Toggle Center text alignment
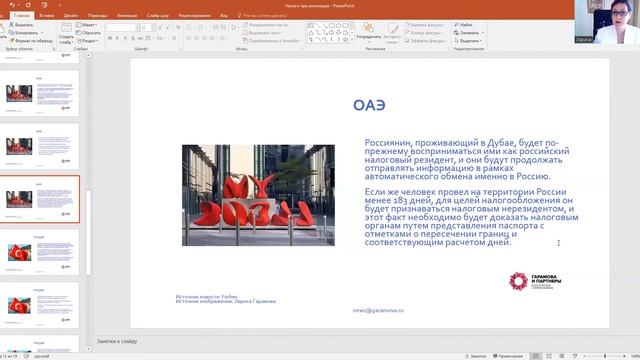640x360 pixels. point(196,38)
